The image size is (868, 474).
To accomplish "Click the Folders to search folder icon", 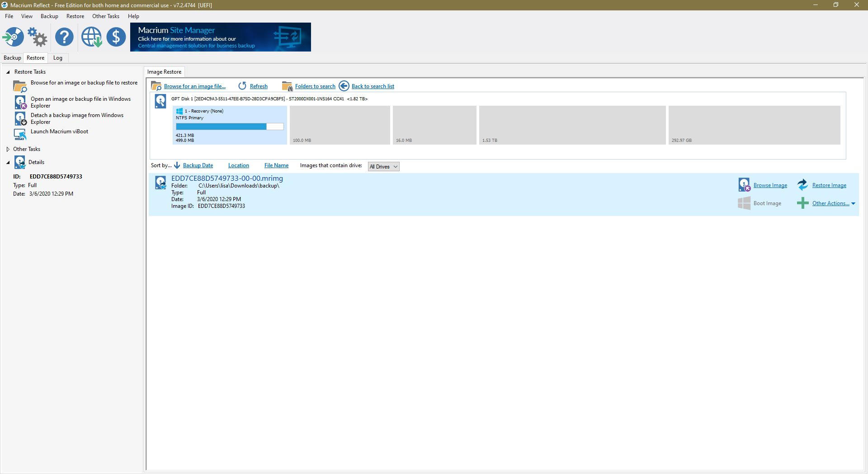I will [x=287, y=86].
